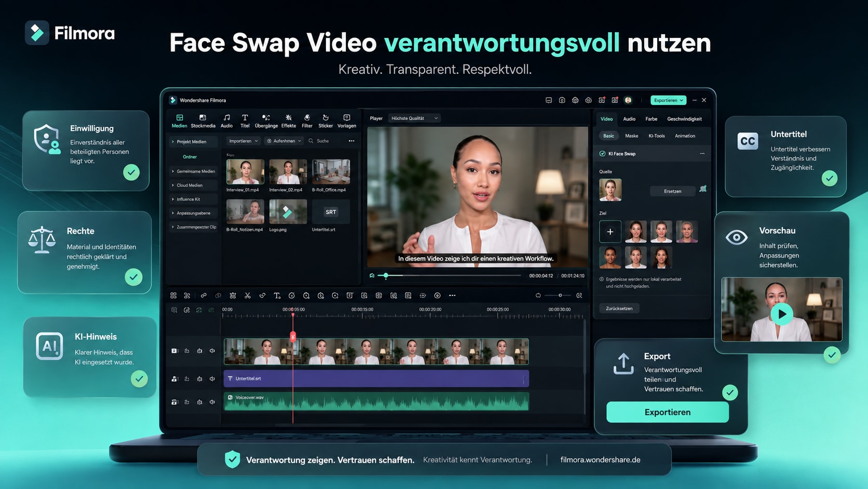Open the Effekte tab
Image resolution: width=868 pixels, height=489 pixels.
(x=289, y=121)
